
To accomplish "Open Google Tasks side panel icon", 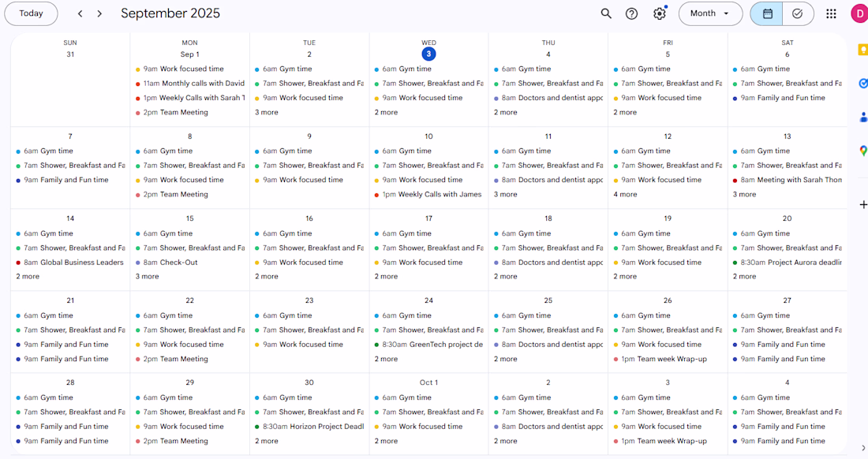I will pyautogui.click(x=862, y=84).
